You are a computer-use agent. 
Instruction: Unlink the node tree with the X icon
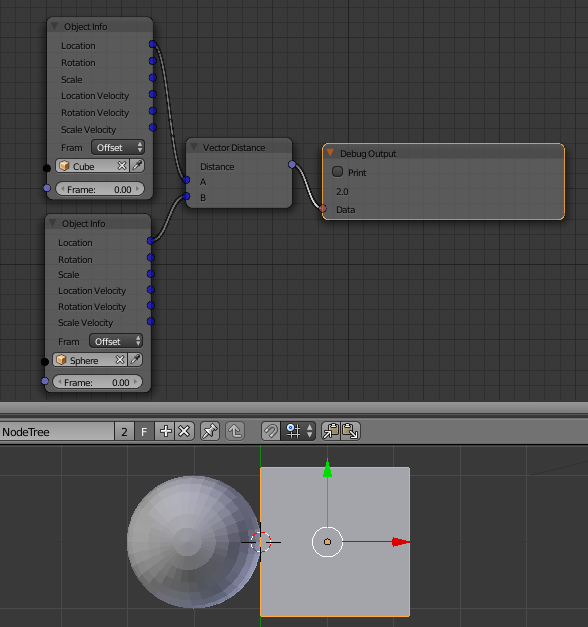(184, 431)
